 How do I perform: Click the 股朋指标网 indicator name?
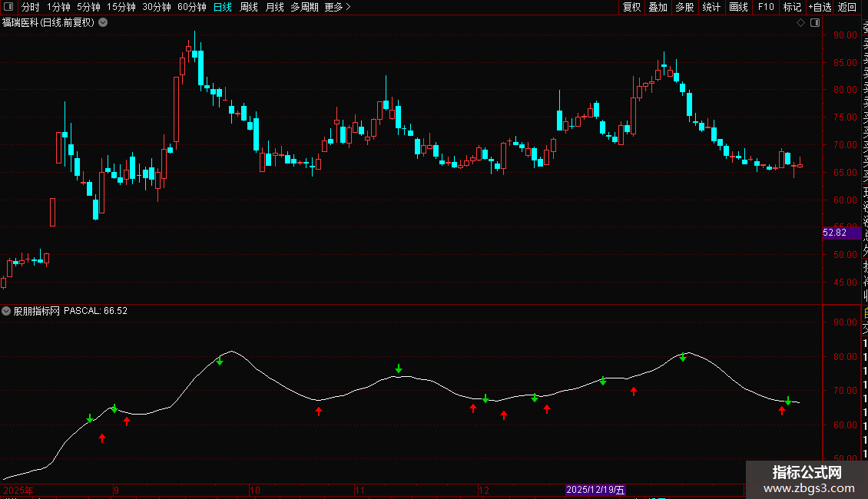37,311
